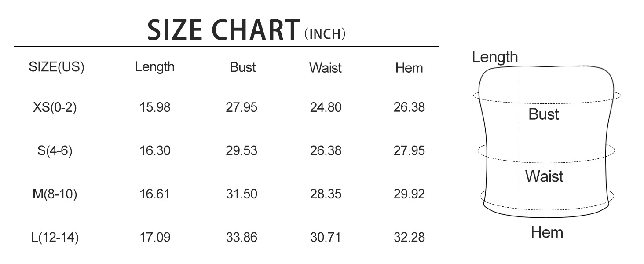Click the Waist column header

[326, 68]
